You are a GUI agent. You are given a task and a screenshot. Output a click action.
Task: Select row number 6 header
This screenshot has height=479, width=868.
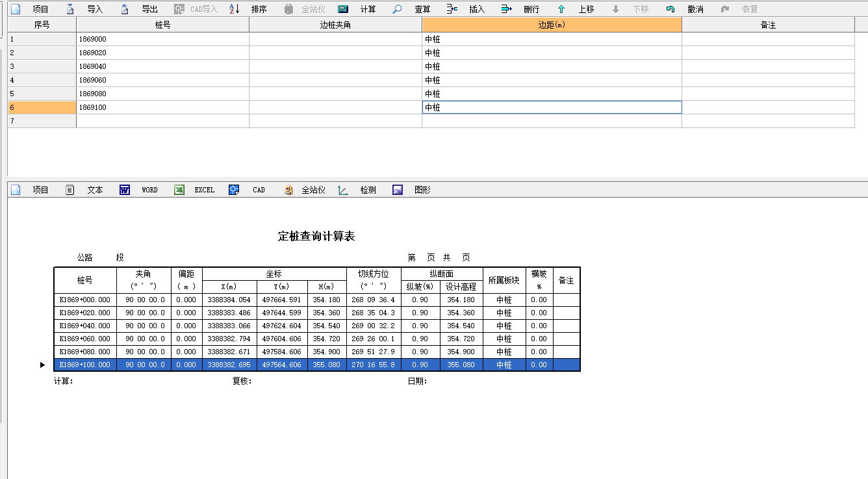(x=42, y=107)
